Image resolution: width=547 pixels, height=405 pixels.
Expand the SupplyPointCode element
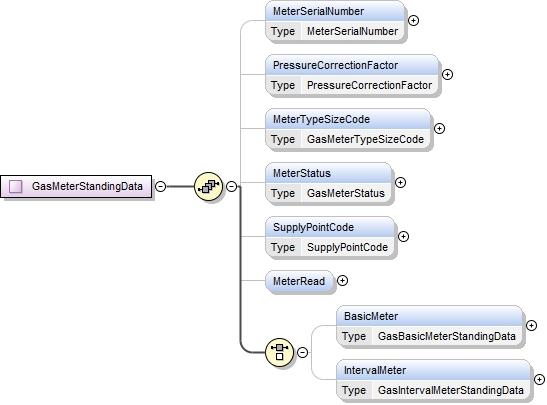[x=404, y=237]
